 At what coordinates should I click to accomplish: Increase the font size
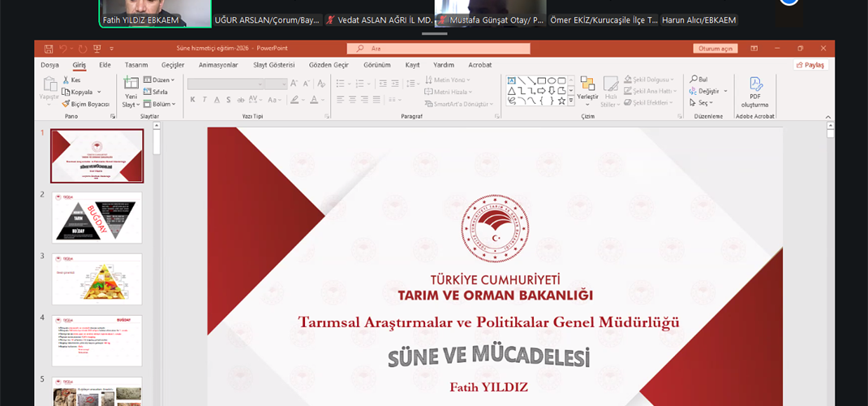click(x=294, y=84)
